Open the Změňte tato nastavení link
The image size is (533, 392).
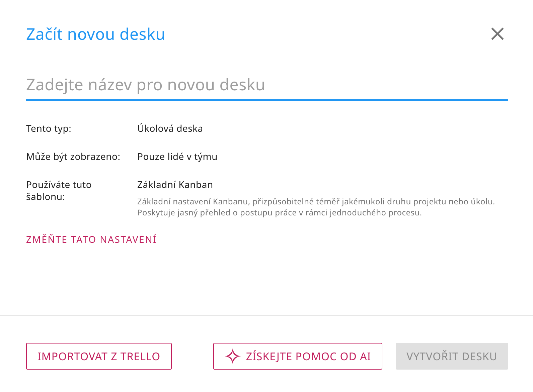[91, 239]
